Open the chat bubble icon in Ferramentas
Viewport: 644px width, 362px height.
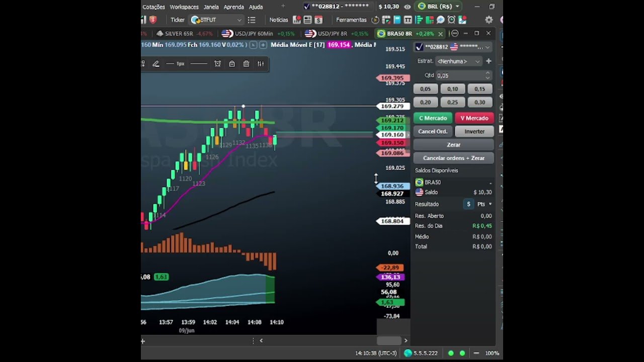pos(440,20)
